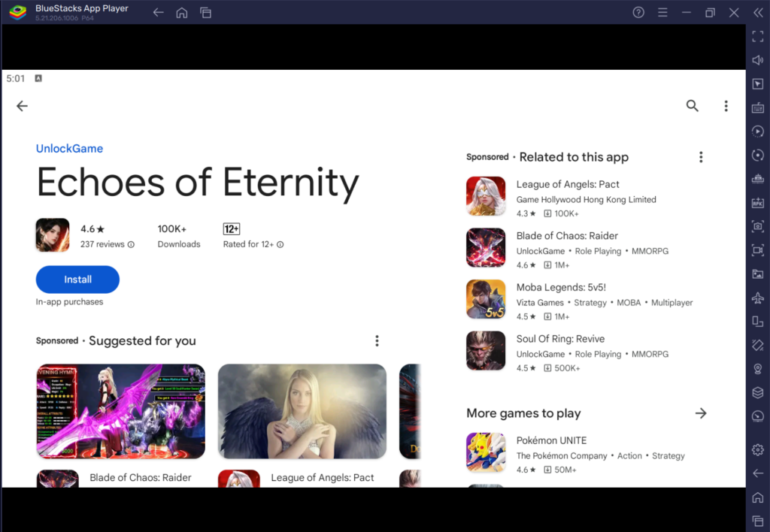Expand More games to play with the arrow

tap(701, 413)
